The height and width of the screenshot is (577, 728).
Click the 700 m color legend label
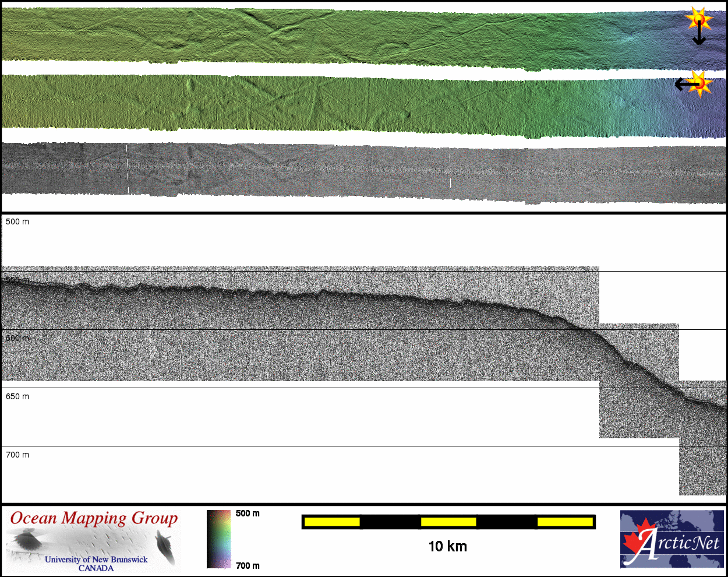248,565
